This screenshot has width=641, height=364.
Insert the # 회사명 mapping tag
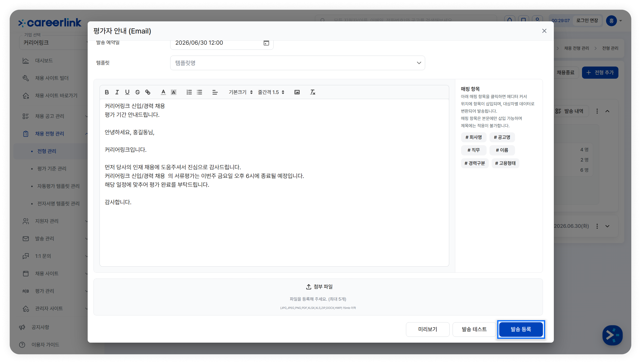point(473,137)
